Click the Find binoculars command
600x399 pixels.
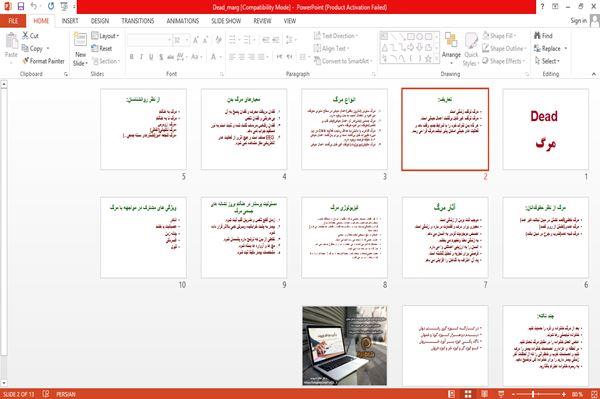tap(543, 36)
